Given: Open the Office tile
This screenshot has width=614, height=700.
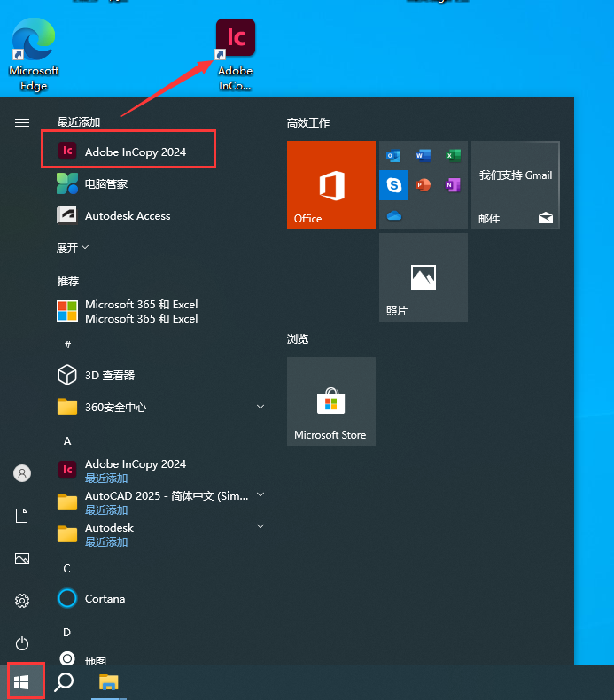Looking at the screenshot, I should pos(330,185).
